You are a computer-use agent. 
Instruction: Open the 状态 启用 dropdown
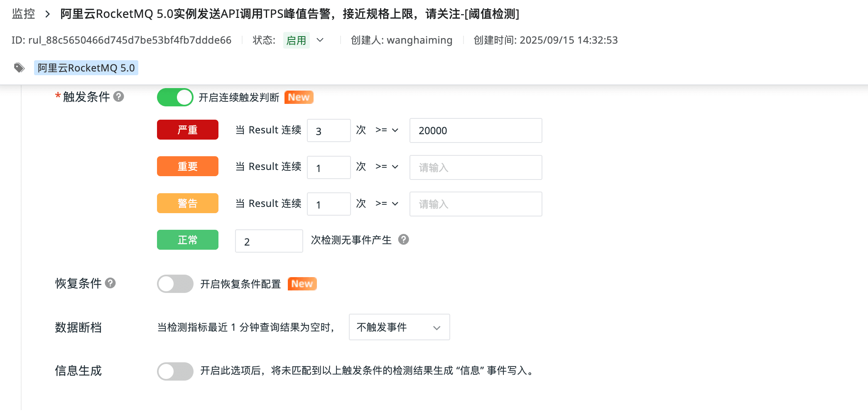click(x=304, y=40)
